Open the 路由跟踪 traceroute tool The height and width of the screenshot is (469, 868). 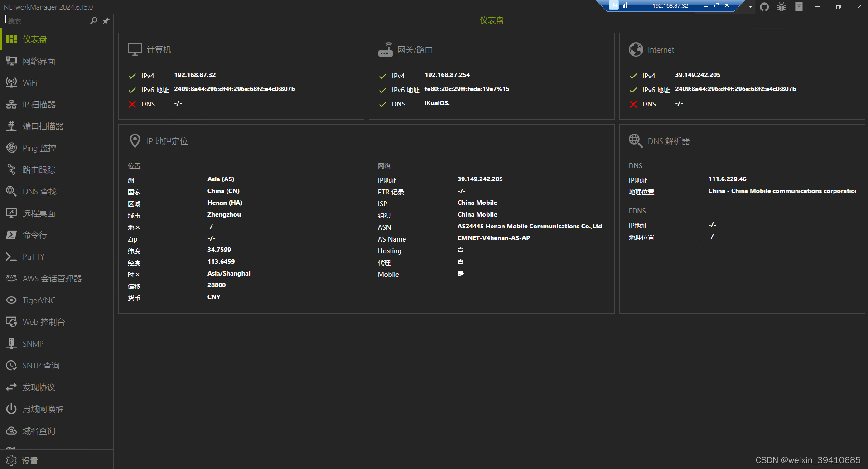(x=39, y=169)
